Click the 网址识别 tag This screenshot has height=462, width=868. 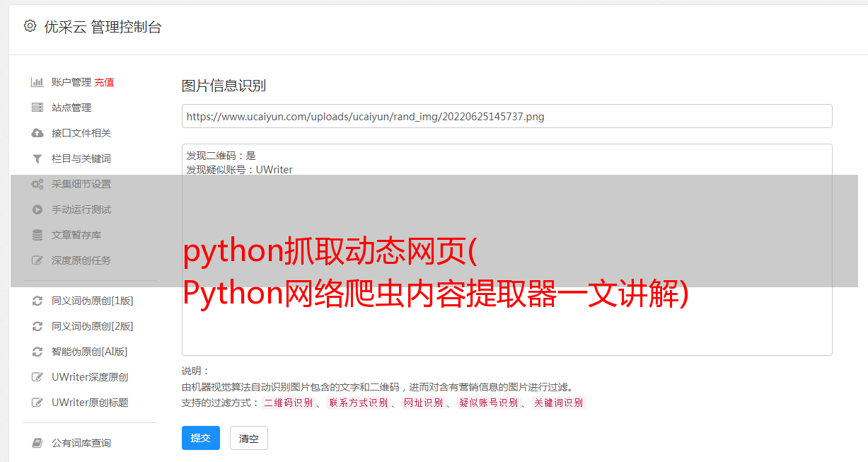click(423, 403)
